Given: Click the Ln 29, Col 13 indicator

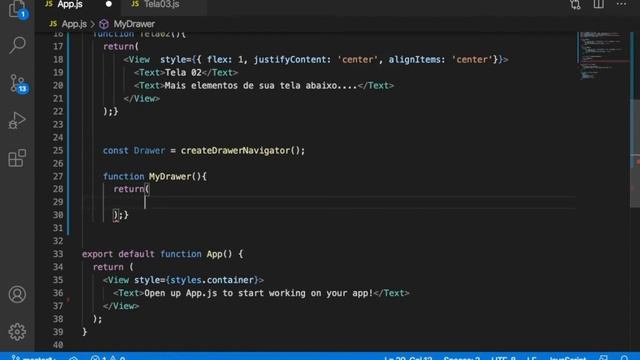Looking at the screenshot, I should 407,358.
